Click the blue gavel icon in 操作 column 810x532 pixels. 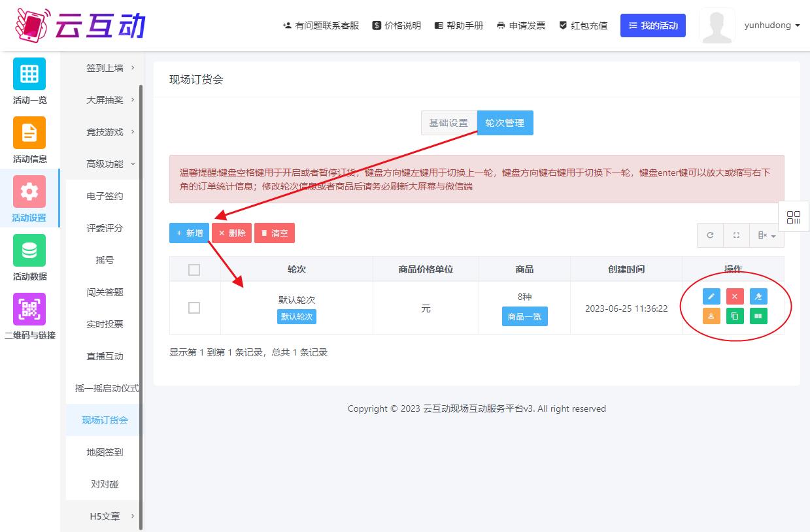pyautogui.click(x=758, y=297)
